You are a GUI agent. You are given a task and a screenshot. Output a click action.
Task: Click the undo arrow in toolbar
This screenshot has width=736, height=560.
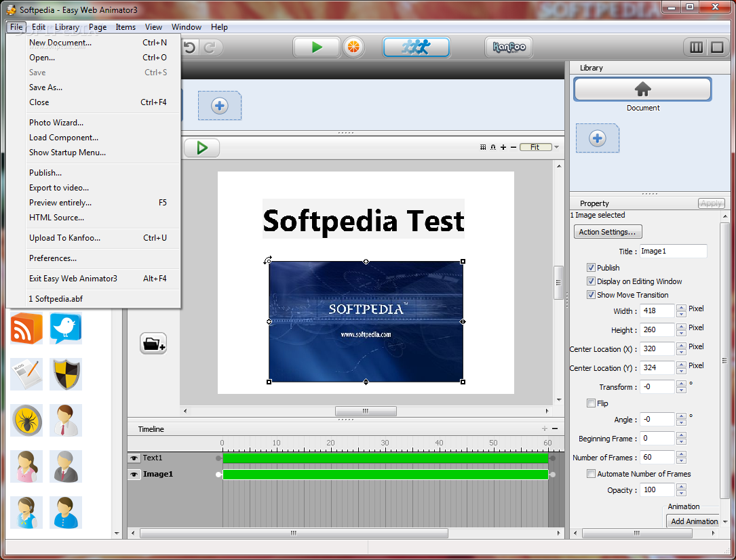(190, 47)
